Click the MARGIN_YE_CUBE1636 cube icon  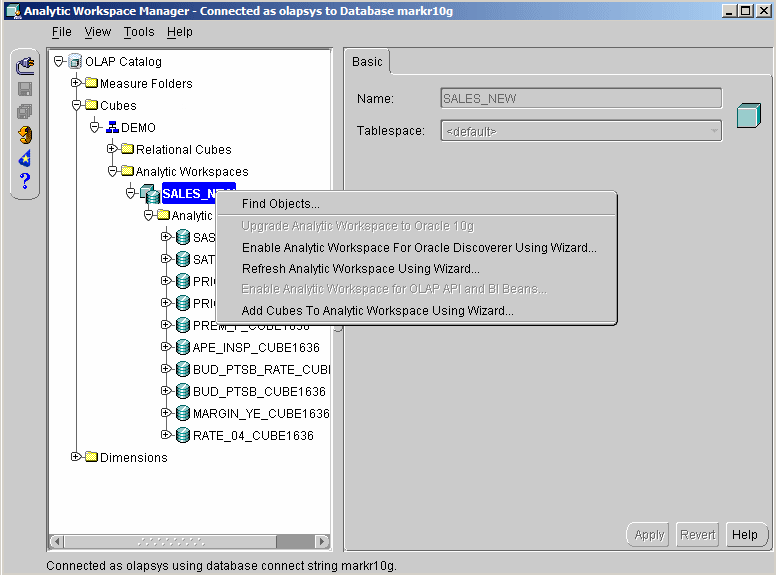[183, 413]
